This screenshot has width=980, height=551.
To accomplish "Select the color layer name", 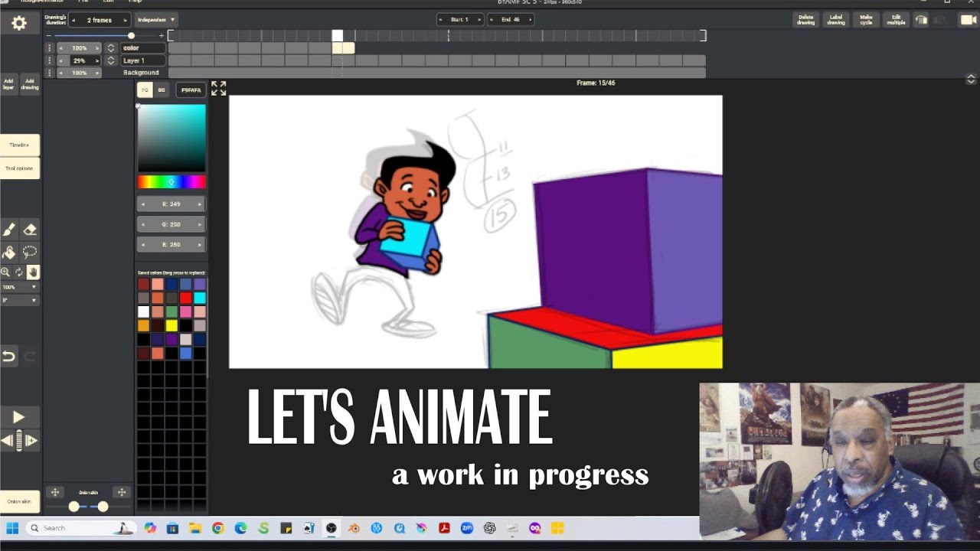I will [x=143, y=48].
